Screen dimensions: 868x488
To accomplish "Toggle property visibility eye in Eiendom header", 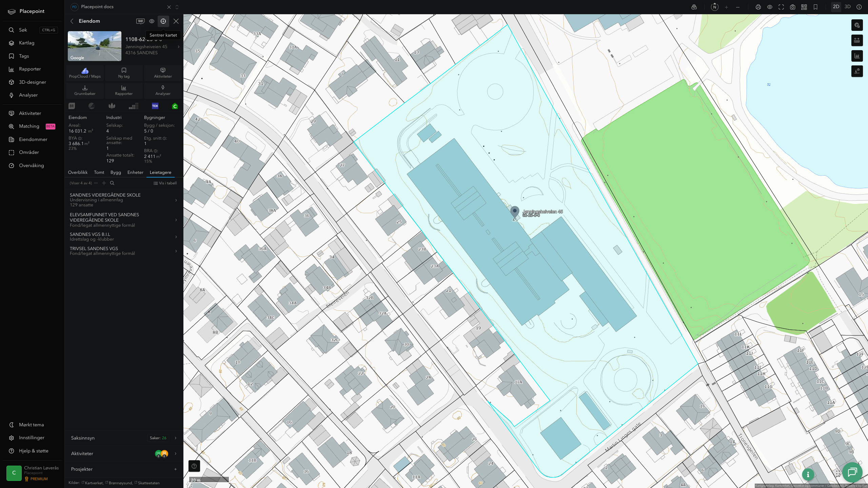I will point(152,21).
